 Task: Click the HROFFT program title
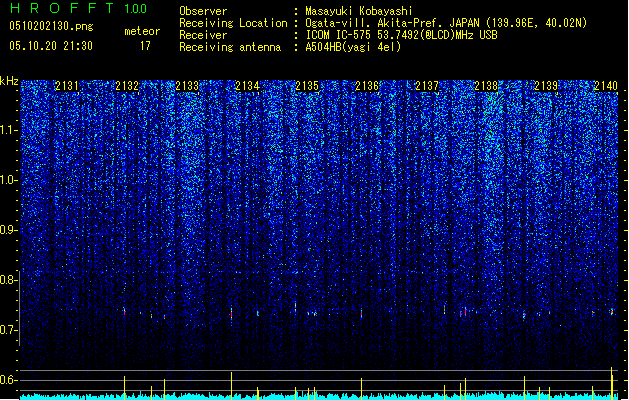(62, 8)
